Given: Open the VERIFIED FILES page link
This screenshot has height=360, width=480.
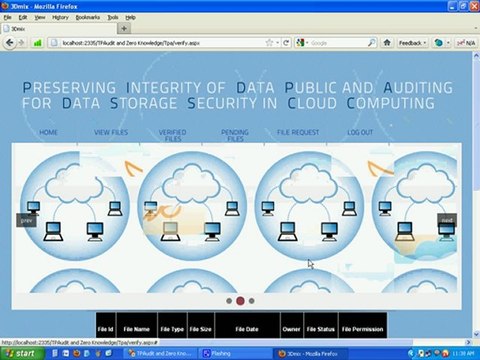Looking at the screenshot, I should click(173, 135).
